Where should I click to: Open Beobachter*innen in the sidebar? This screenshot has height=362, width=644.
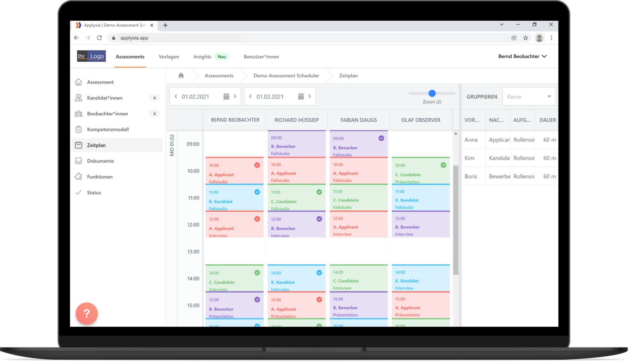pyautogui.click(x=117, y=114)
